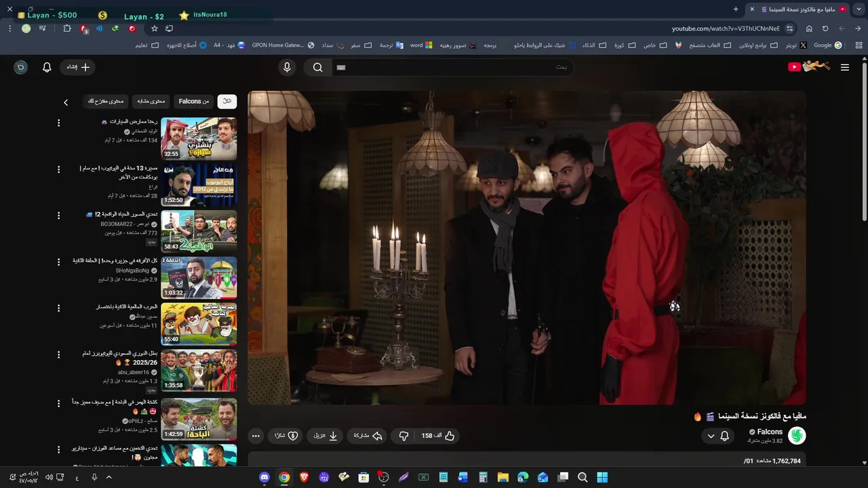Open options menu for the 32:55 video
This screenshot has width=868, height=488.
tap(58, 123)
